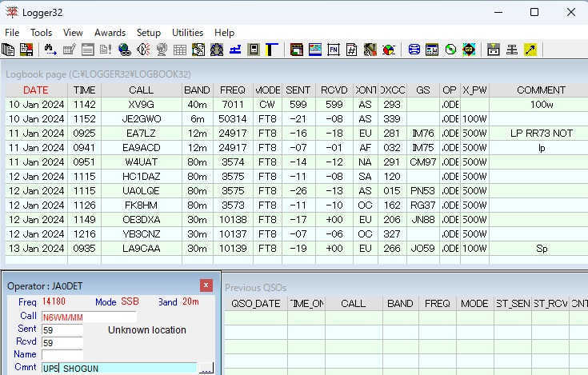The height and width of the screenshot is (375, 588).
Task: Click the gray machine toolbar icon
Action: click(x=493, y=50)
